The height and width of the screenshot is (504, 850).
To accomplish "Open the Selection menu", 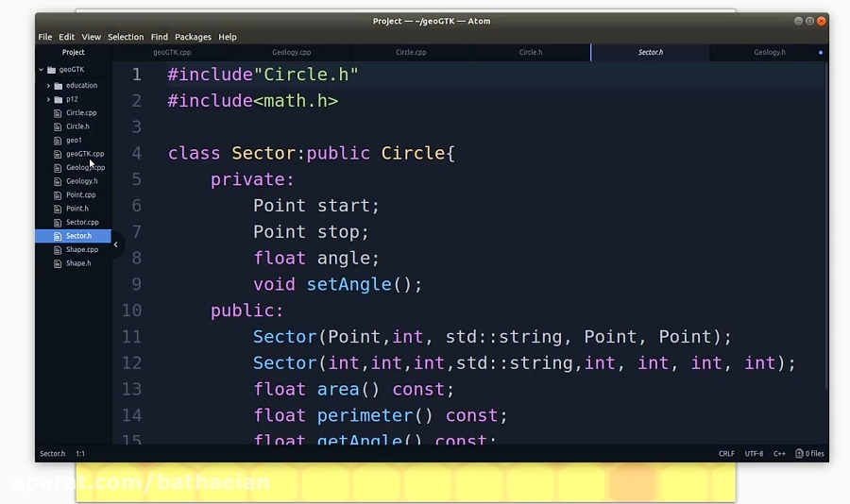I will [x=126, y=37].
